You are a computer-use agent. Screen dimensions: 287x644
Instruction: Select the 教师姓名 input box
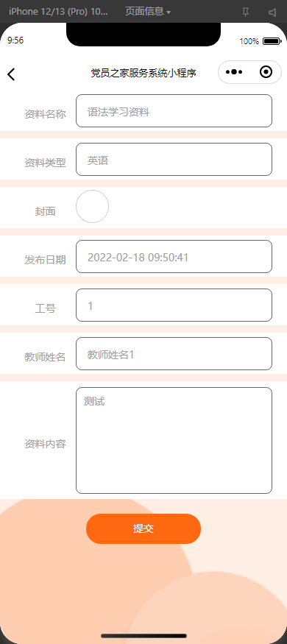174,353
